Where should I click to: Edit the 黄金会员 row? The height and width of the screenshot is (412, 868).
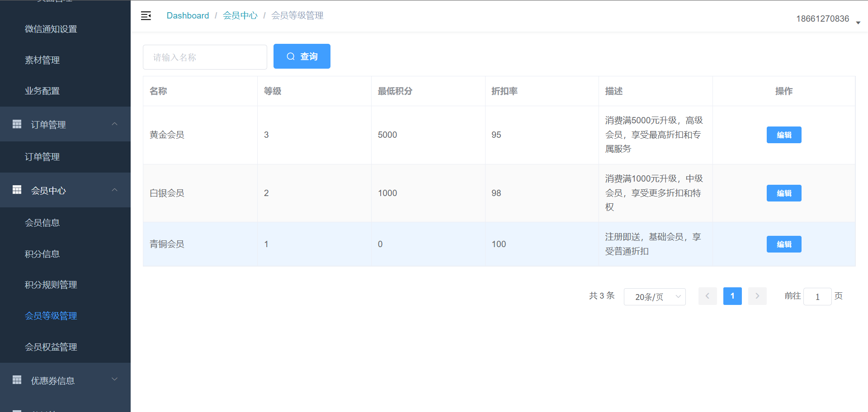point(783,135)
